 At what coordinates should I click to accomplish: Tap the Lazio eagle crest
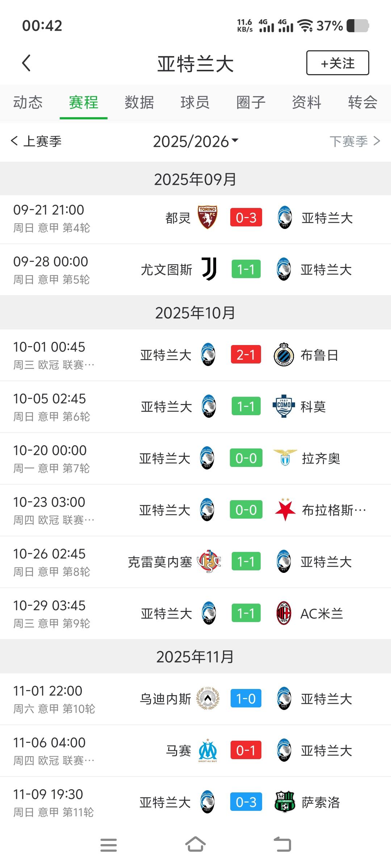tap(285, 458)
